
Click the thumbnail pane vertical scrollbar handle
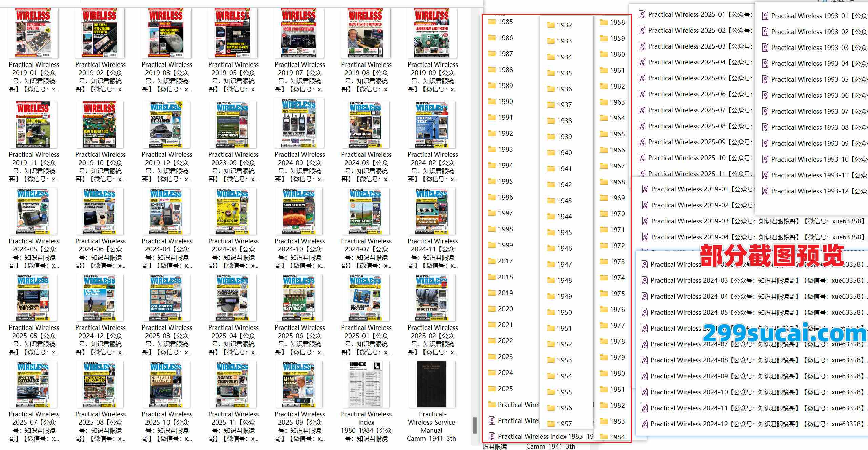[475, 425]
